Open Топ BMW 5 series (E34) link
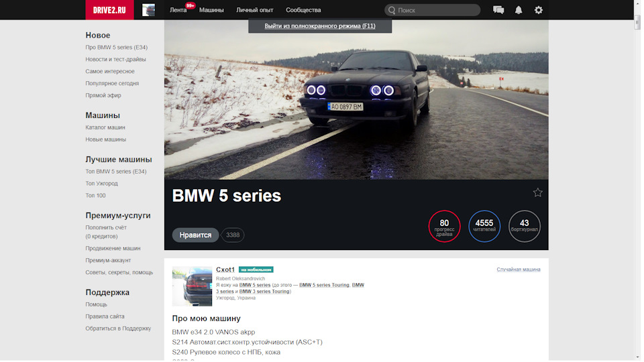644x362 pixels. (116, 171)
